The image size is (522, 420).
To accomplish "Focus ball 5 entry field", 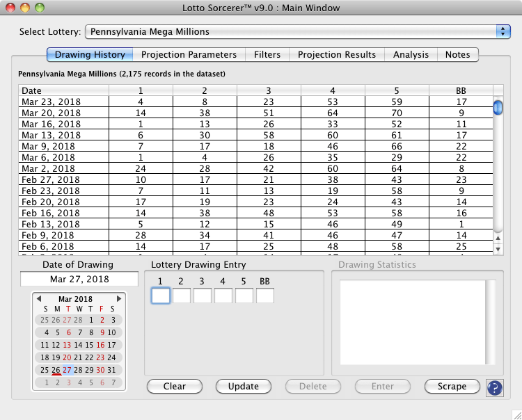I will click(x=244, y=296).
